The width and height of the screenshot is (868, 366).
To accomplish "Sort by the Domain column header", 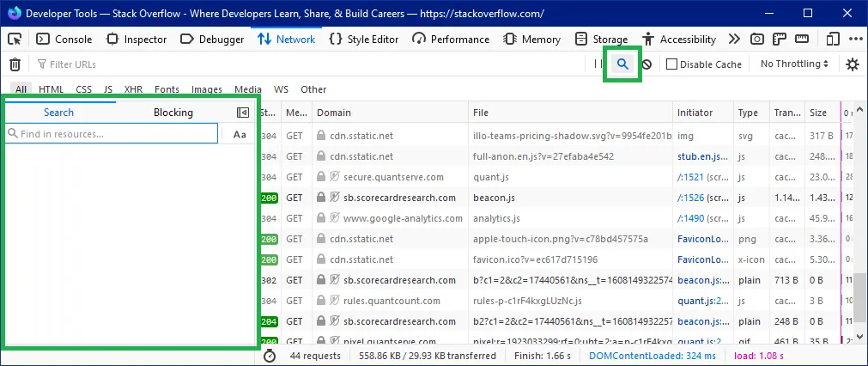I will point(391,113).
